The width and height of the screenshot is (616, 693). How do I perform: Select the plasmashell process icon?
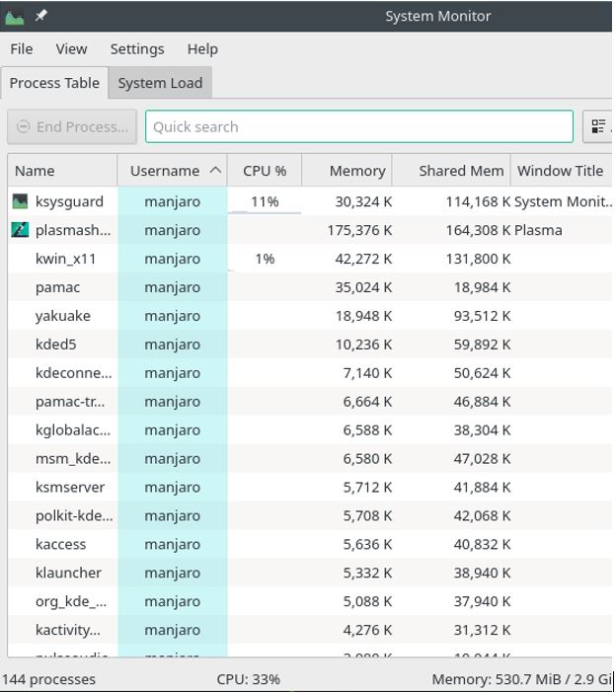click(x=20, y=230)
